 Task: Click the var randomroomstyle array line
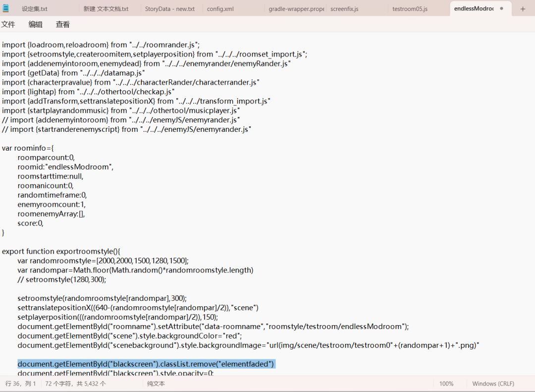point(103,261)
